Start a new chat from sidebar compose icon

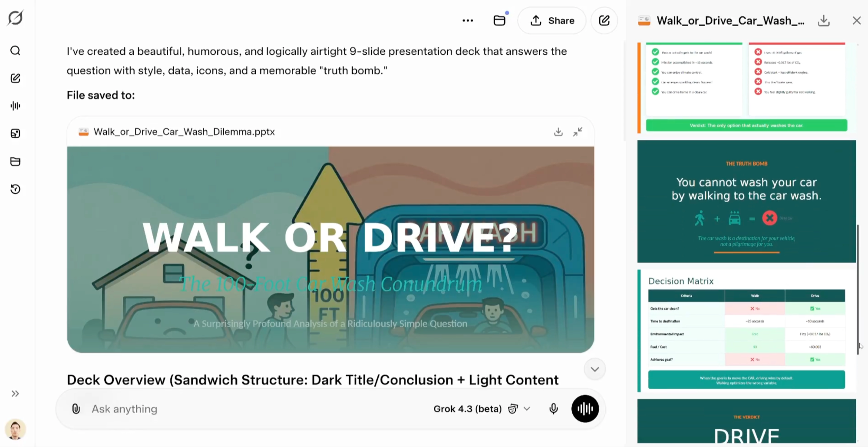coord(16,78)
